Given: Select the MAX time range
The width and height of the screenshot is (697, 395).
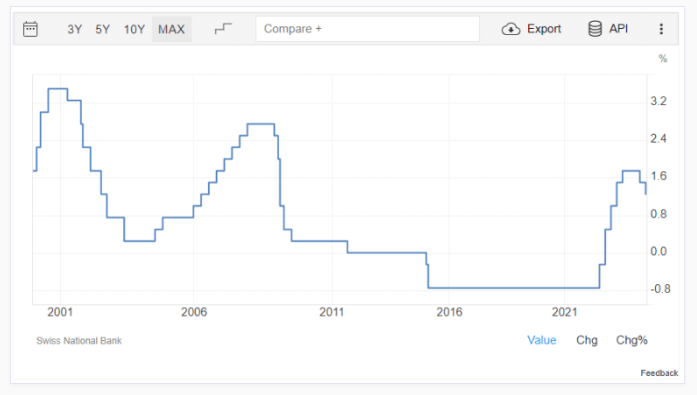Looking at the screenshot, I should click(x=172, y=29).
